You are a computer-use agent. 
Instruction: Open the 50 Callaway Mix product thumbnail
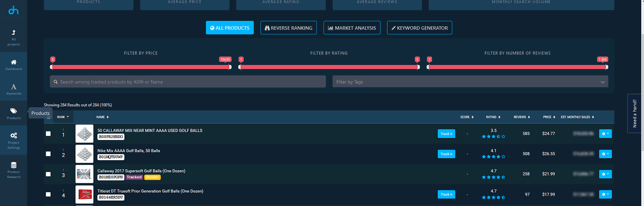[x=84, y=134]
